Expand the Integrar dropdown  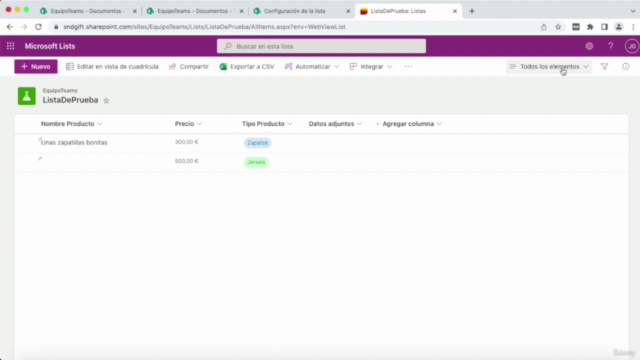click(371, 67)
